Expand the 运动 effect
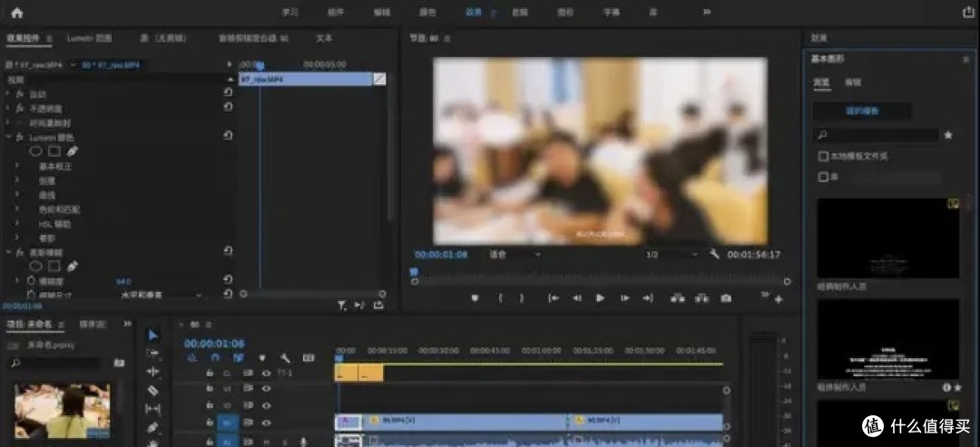The image size is (980, 447). click(x=9, y=93)
